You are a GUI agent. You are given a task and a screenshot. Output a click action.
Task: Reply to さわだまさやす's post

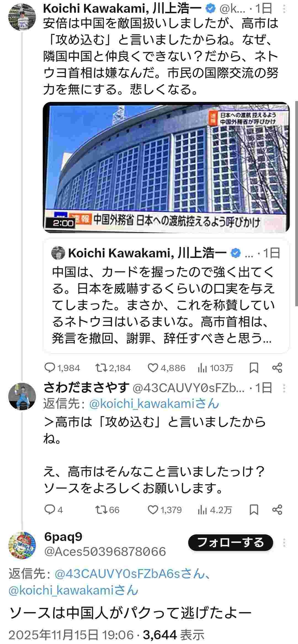point(50,510)
